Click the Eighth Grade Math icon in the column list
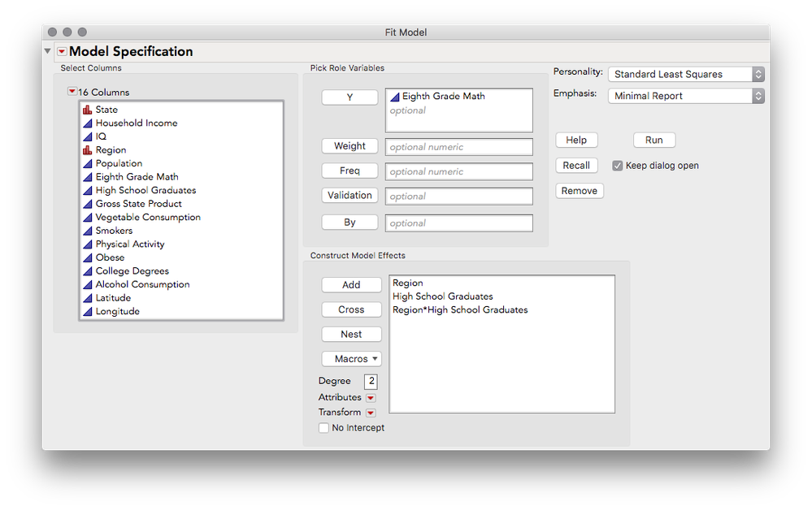Image resolution: width=812 pixels, height=510 pixels. click(x=88, y=177)
